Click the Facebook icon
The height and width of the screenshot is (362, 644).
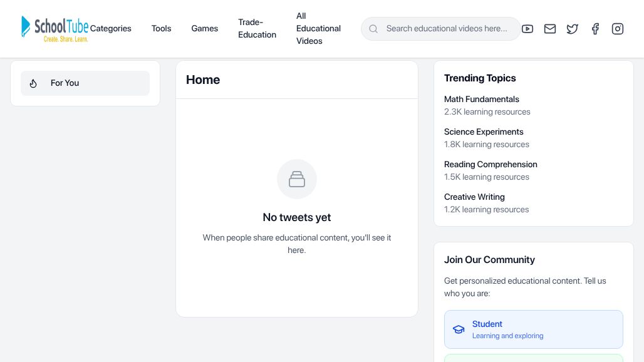pos(595,29)
